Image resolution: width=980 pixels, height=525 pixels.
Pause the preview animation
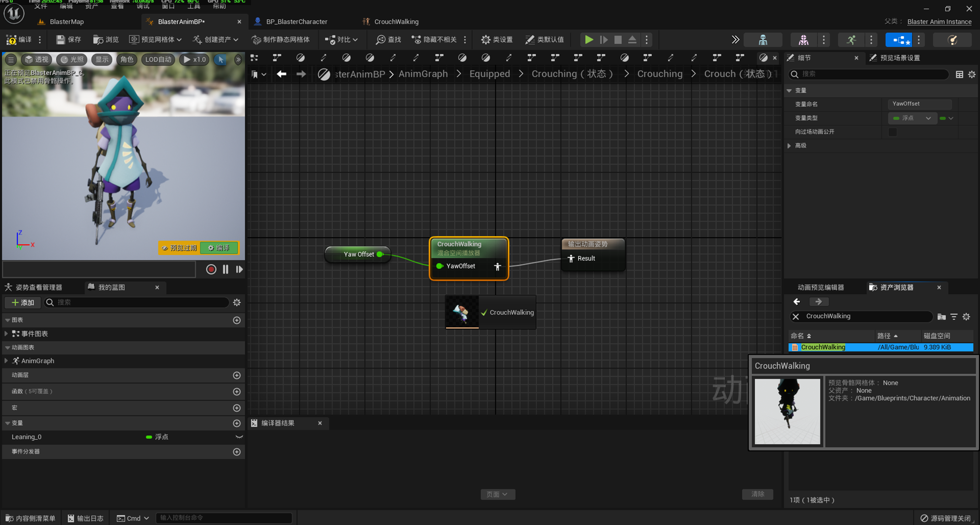(225, 269)
